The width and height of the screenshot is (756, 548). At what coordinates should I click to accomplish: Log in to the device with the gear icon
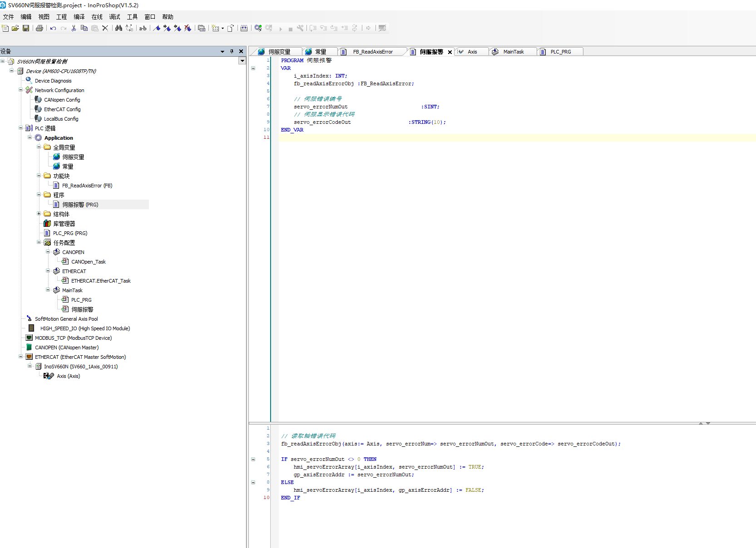coord(258,28)
